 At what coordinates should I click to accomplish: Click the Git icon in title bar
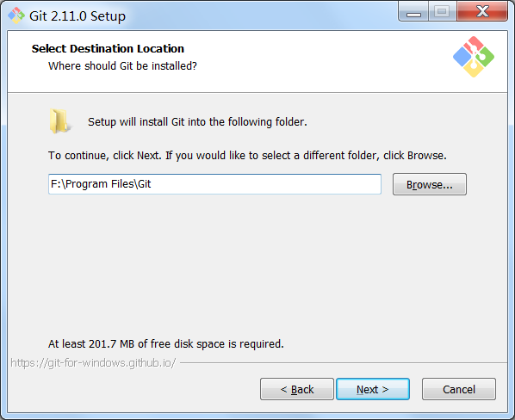pos(16,15)
